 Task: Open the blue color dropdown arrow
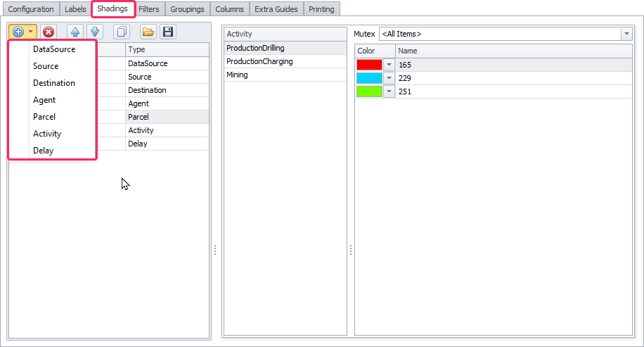(x=389, y=78)
